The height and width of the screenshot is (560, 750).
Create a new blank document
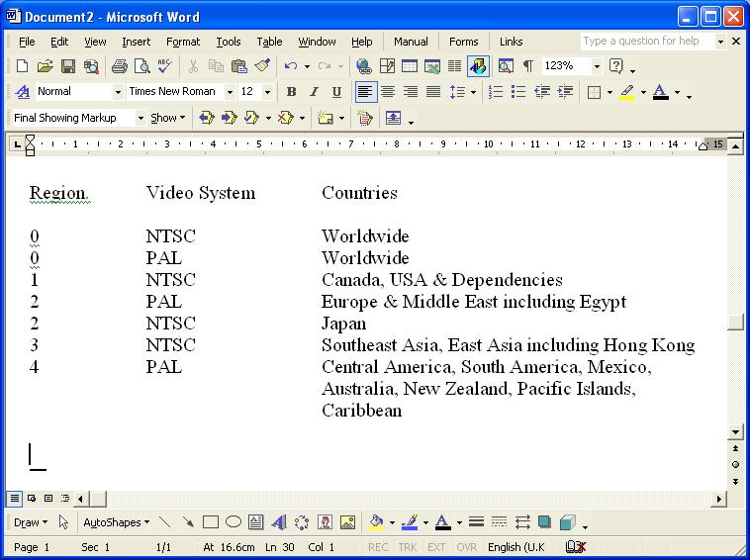coord(22,66)
